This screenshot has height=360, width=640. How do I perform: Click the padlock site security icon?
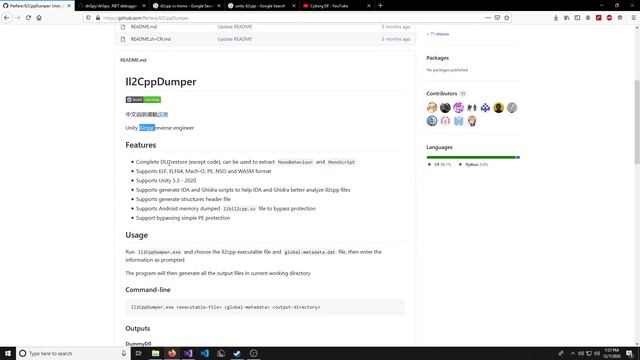point(98,18)
